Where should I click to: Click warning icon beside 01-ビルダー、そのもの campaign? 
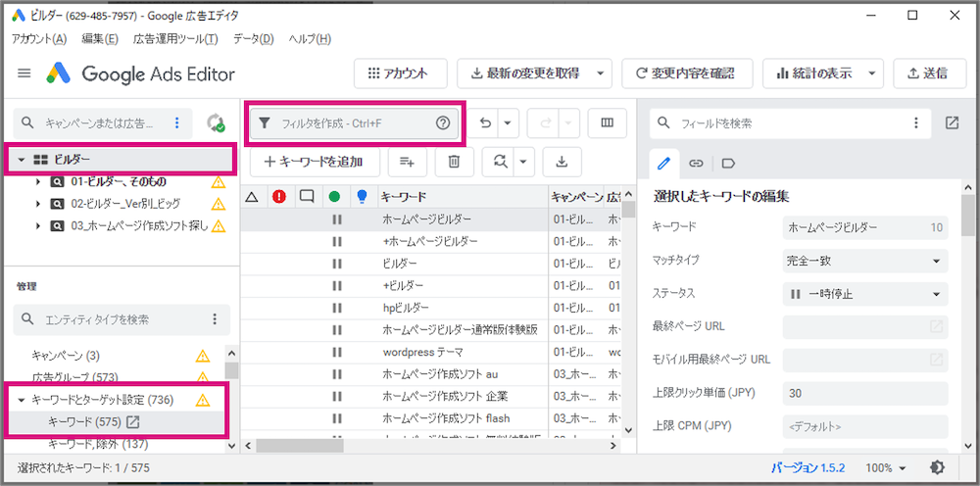(x=218, y=182)
